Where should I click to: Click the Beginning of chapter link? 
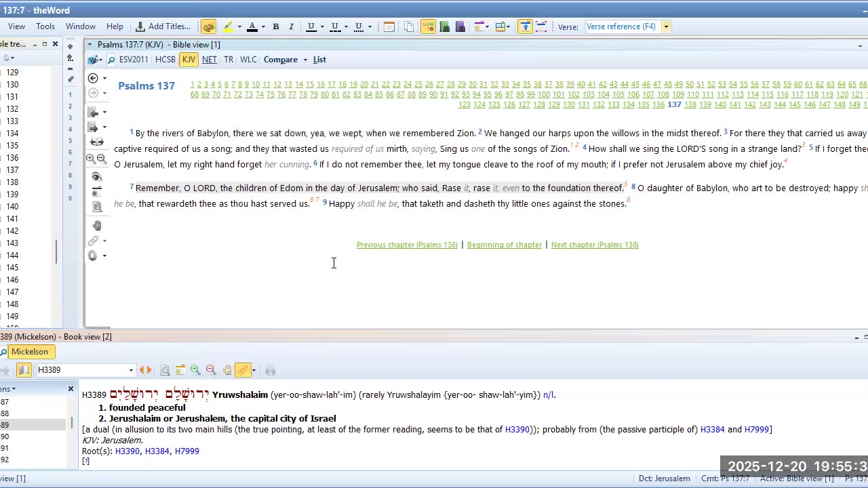(x=505, y=245)
